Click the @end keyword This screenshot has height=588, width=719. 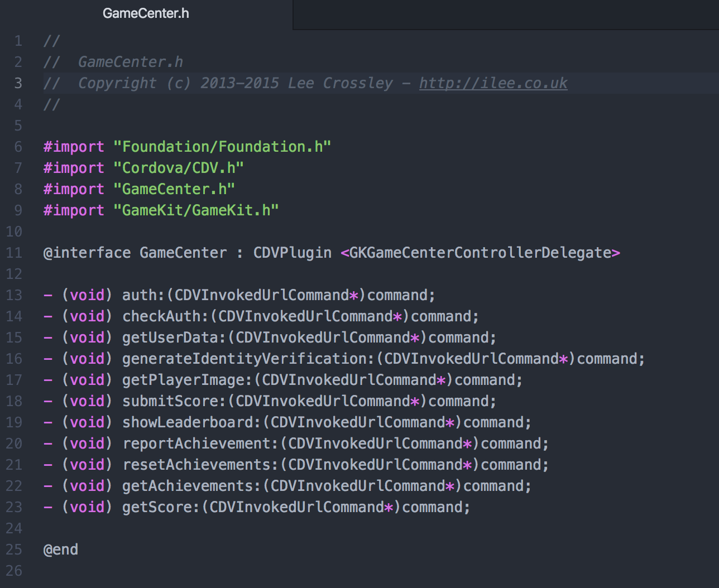[61, 550]
